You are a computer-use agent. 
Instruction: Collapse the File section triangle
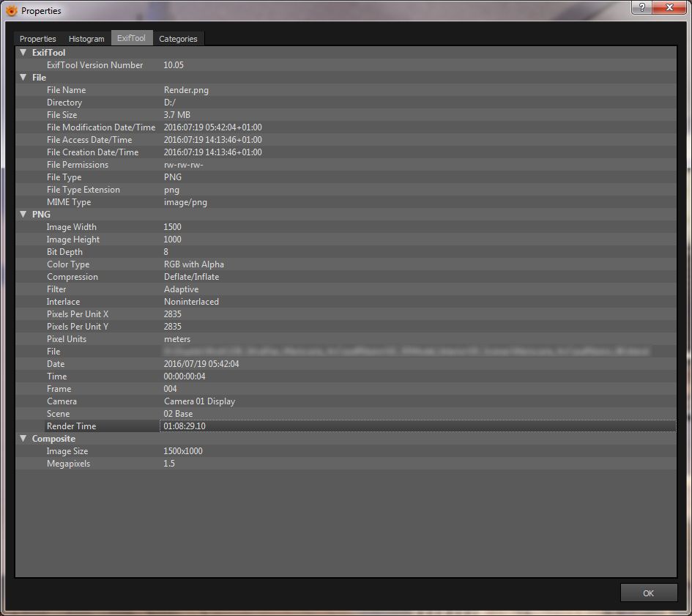23,78
